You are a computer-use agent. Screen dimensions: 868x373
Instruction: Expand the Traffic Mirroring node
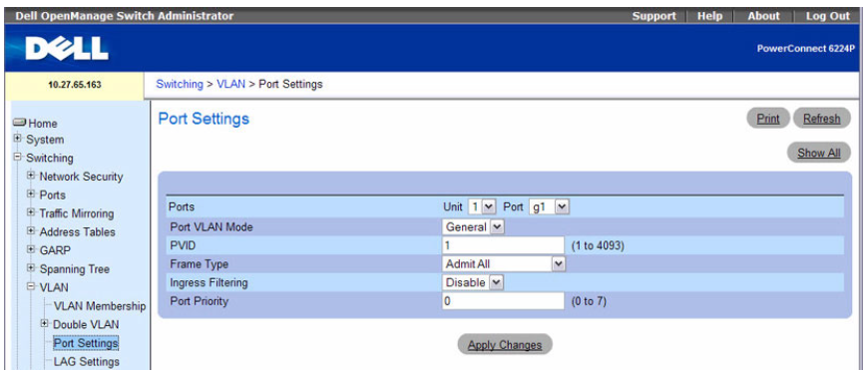32,212
